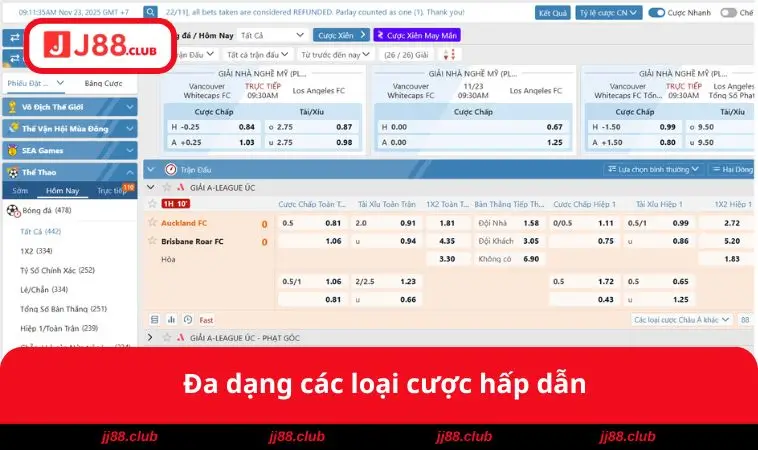Select Hiệp 1/Toàn Trận (239)

tap(59, 328)
